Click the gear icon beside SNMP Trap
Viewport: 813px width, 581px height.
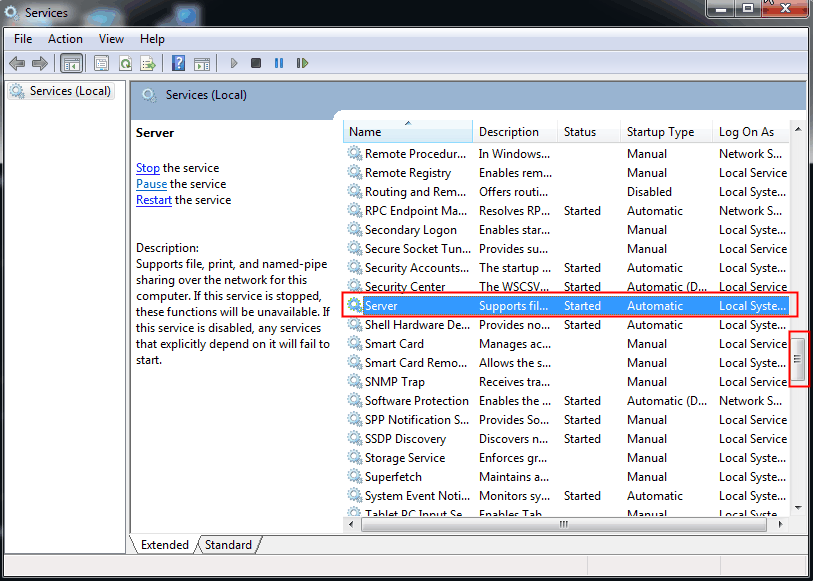tap(355, 381)
